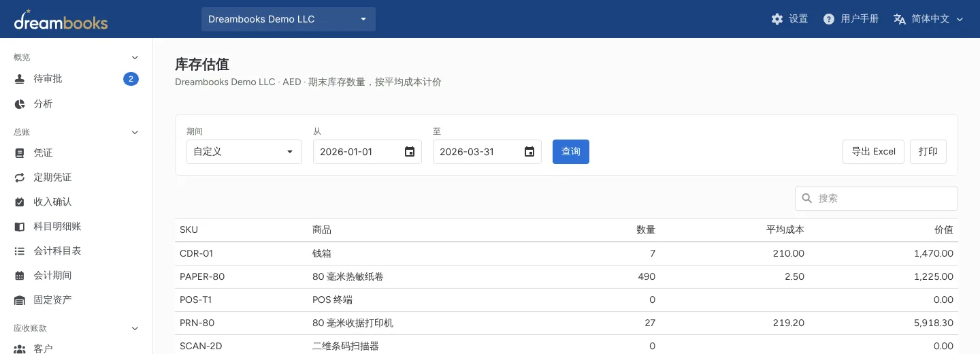Click the 查询 button

click(x=571, y=152)
